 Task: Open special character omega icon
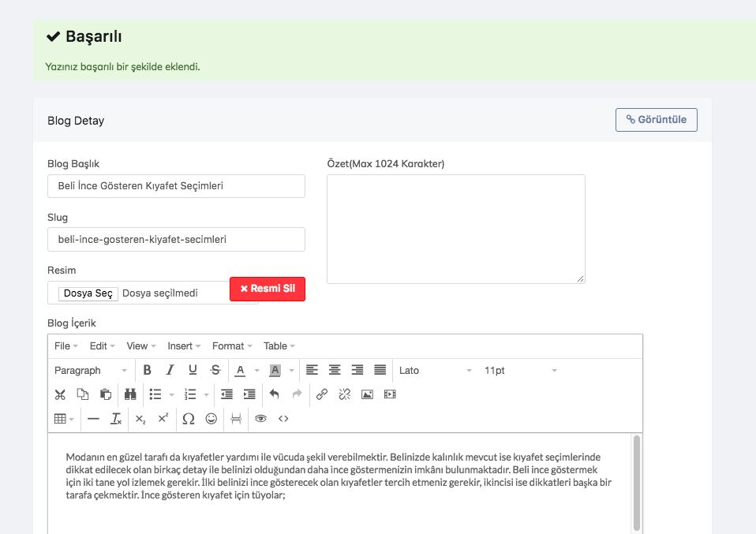(x=188, y=419)
